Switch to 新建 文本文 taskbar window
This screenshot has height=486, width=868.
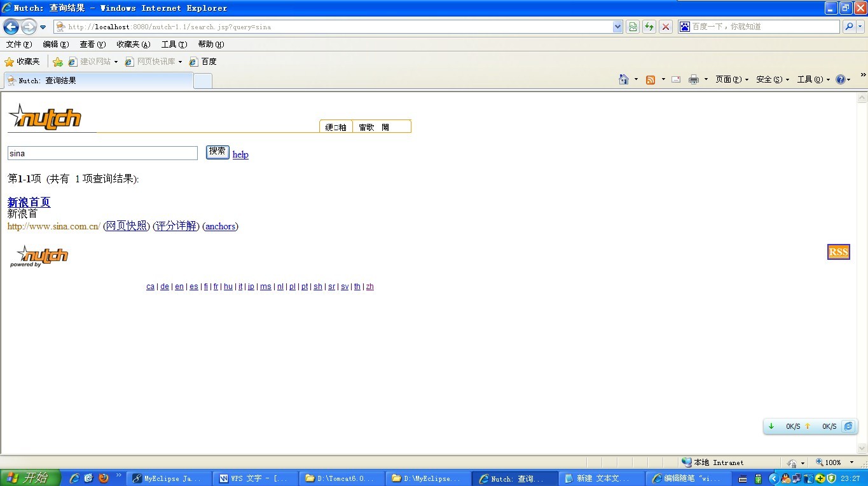[x=602, y=478]
